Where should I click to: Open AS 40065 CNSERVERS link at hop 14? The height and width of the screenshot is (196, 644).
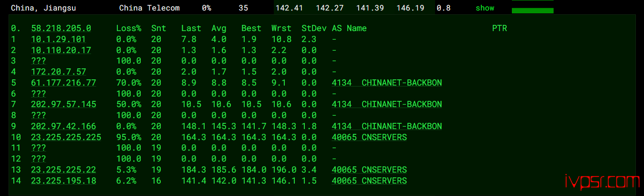pyautogui.click(x=369, y=181)
